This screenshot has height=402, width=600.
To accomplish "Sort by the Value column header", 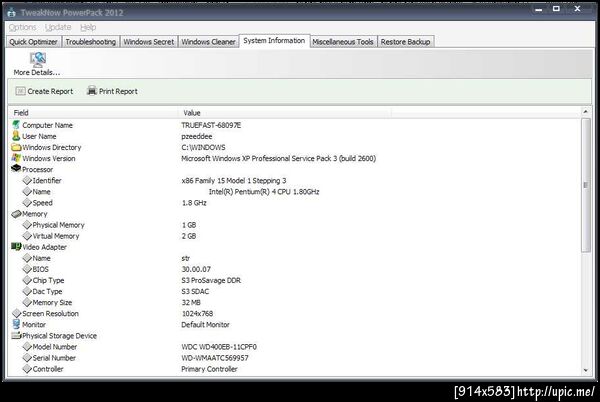I will pos(285,113).
